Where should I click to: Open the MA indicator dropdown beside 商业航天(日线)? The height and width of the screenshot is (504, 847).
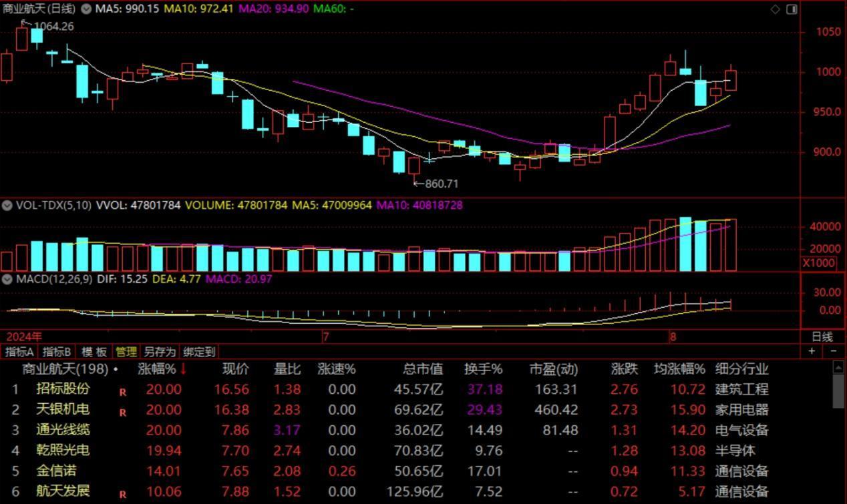(87, 9)
